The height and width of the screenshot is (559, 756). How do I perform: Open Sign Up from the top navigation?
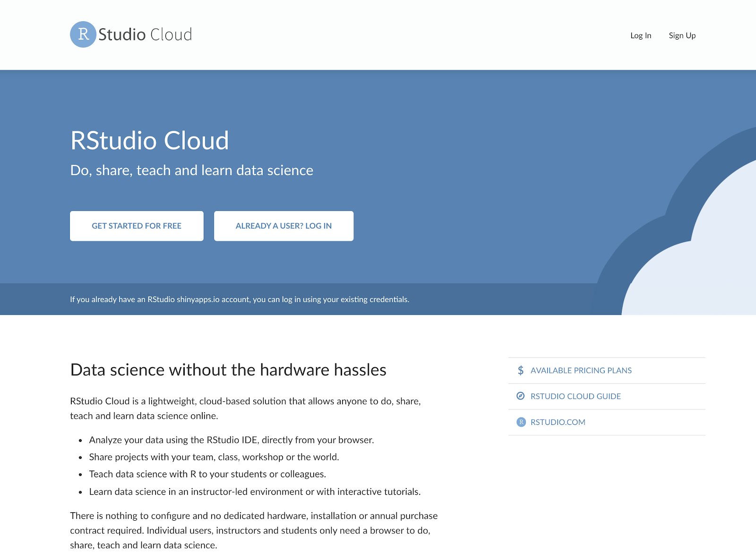[682, 35]
